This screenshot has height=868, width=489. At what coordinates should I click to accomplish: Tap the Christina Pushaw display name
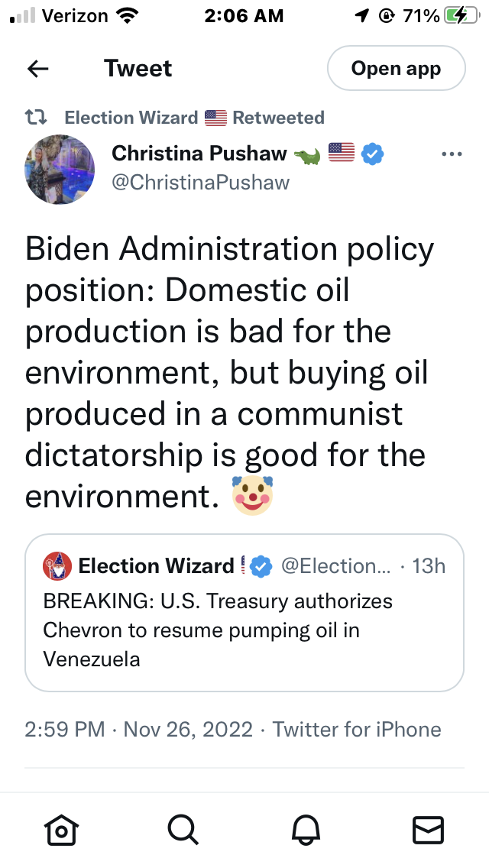point(199,154)
